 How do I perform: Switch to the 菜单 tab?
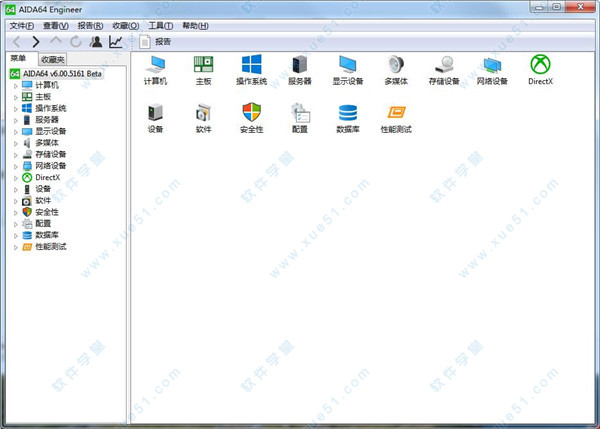(18, 59)
